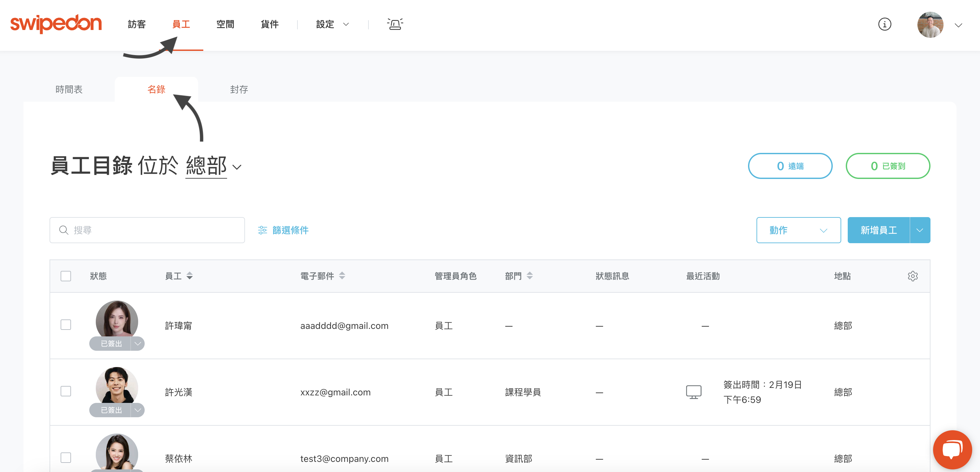The image size is (980, 472).
Task: Click the 地點 column header
Action: pyautogui.click(x=842, y=276)
